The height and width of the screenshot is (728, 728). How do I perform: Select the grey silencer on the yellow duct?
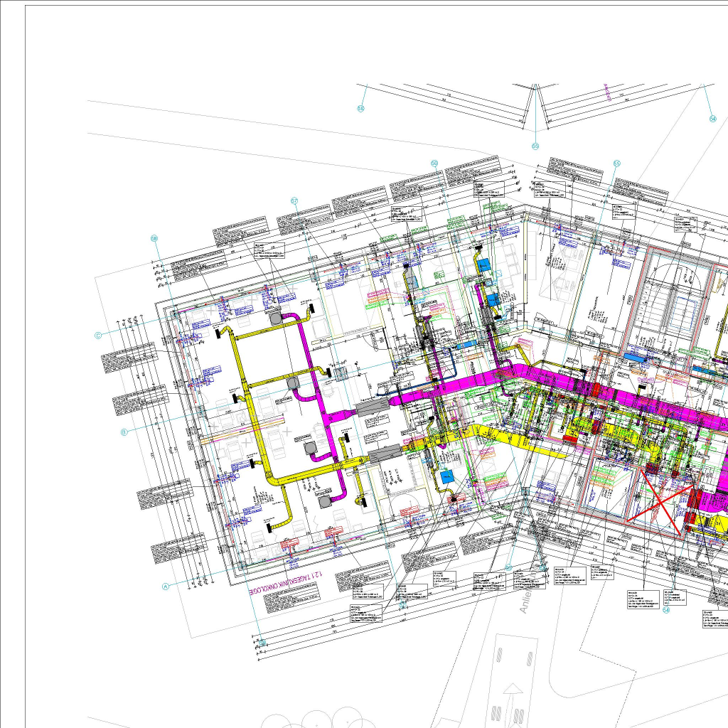(385, 453)
